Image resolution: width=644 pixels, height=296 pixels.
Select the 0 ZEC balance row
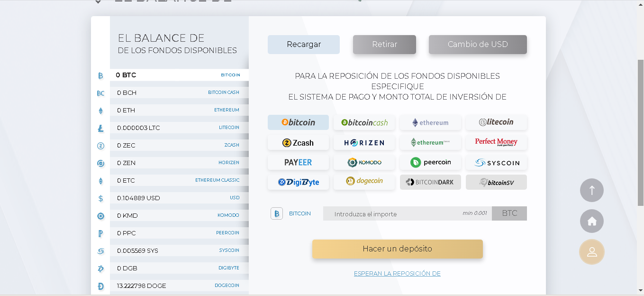[179, 145]
